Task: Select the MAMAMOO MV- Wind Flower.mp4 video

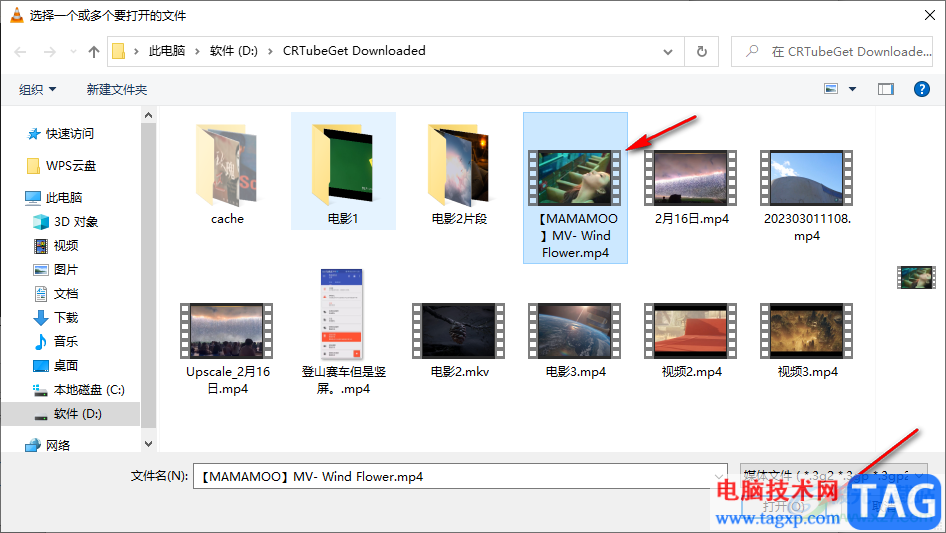Action: pos(575,188)
